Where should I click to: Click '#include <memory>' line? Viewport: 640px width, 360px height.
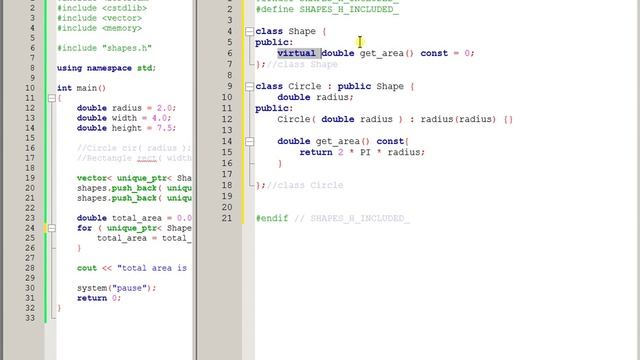tap(99, 28)
